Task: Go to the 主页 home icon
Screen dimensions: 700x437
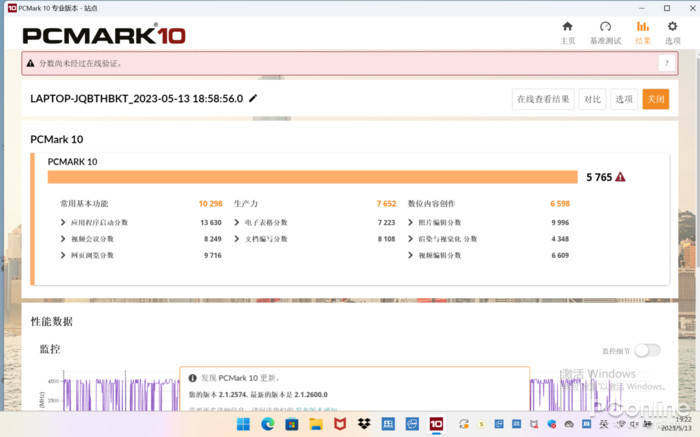Action: point(567,27)
